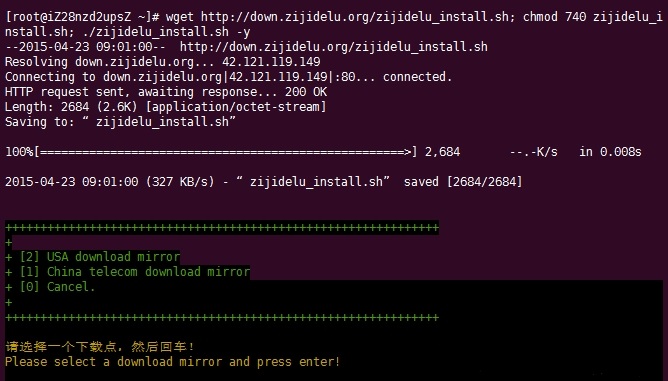The width and height of the screenshot is (668, 381).
Task: Click the '327 KB/s' speed text
Action: point(180,182)
